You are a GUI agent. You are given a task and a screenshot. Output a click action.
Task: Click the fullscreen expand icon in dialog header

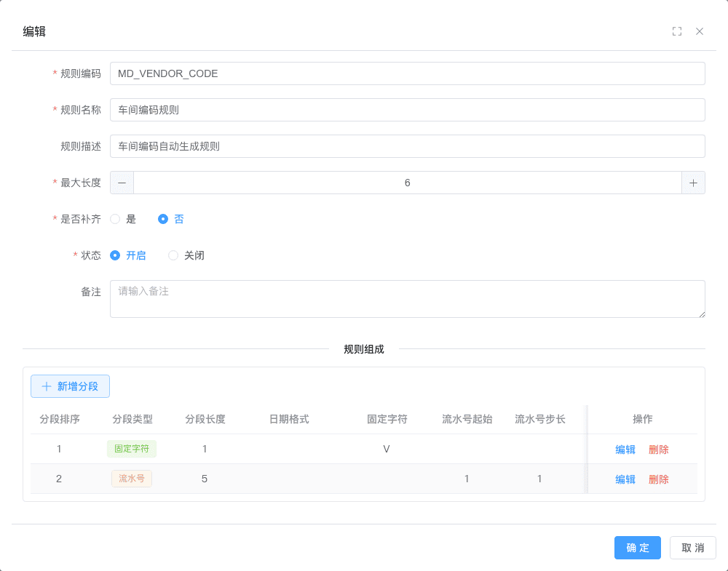[x=676, y=31]
